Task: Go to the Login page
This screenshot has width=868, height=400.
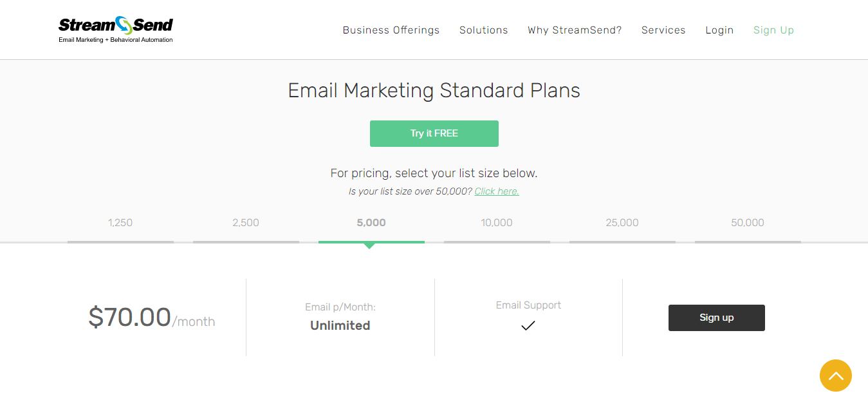Action: 719,30
